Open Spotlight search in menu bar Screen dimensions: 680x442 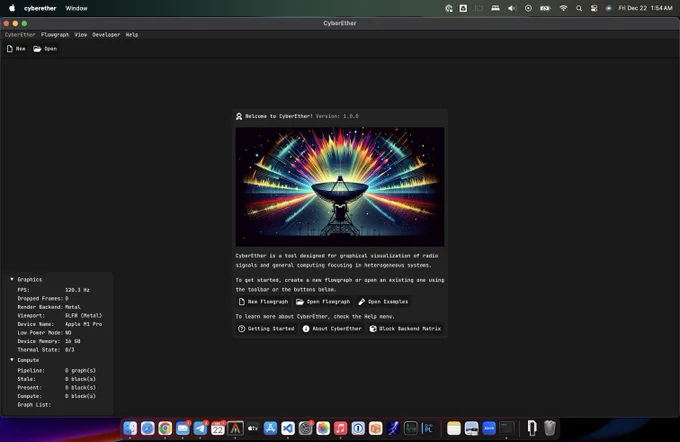click(x=579, y=8)
